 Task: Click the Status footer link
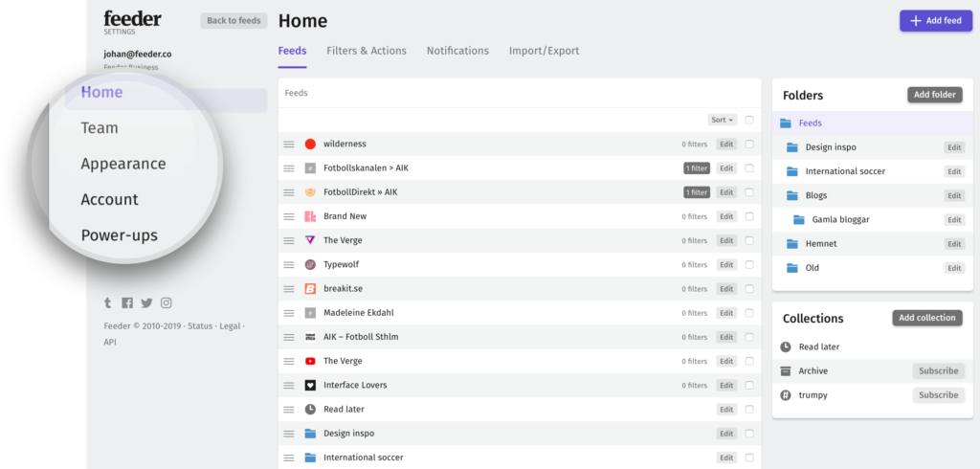click(200, 325)
